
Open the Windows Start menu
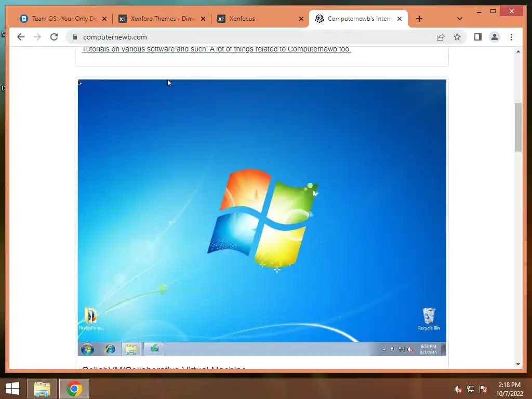pos(12,389)
